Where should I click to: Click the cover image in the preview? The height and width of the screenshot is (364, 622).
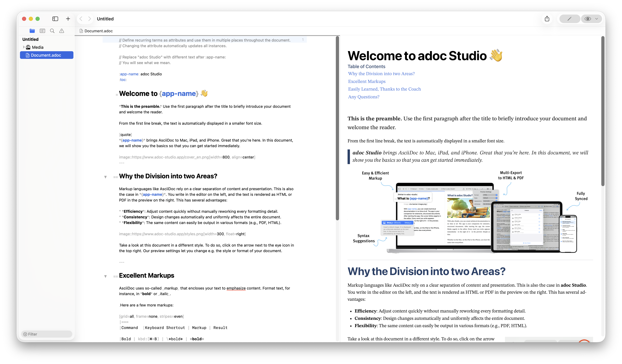tap(470, 212)
